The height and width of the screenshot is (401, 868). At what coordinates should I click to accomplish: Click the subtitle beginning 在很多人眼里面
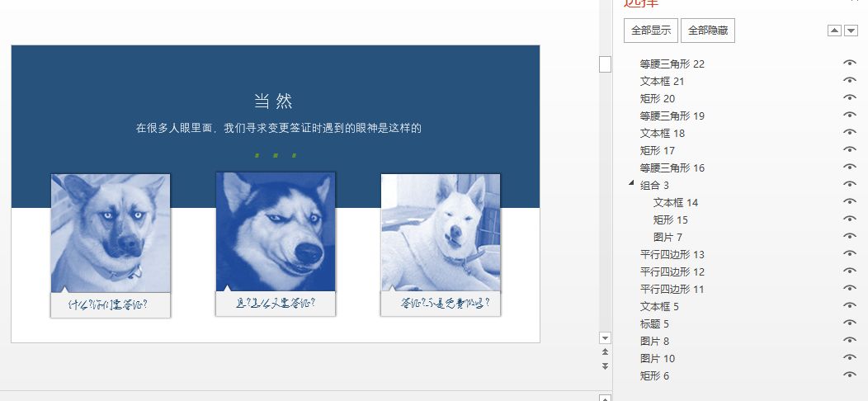pyautogui.click(x=278, y=129)
